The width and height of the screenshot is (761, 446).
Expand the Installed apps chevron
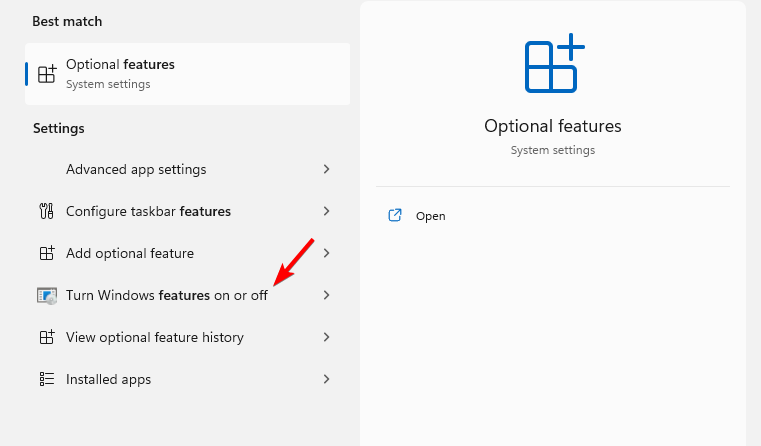click(x=326, y=379)
